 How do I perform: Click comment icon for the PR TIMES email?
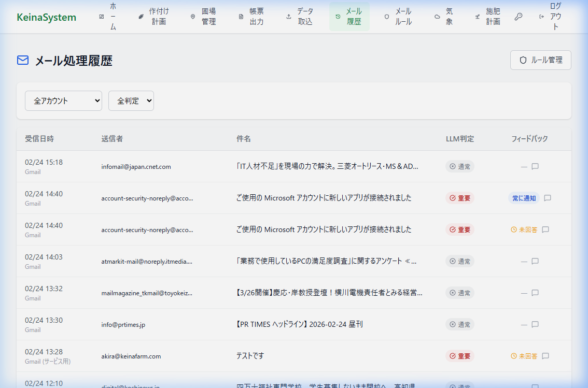point(535,324)
